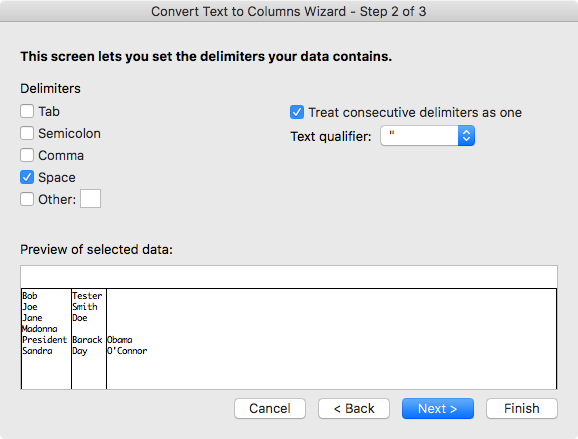Click the Other delimiter text field
The image size is (578, 439).
(90, 199)
